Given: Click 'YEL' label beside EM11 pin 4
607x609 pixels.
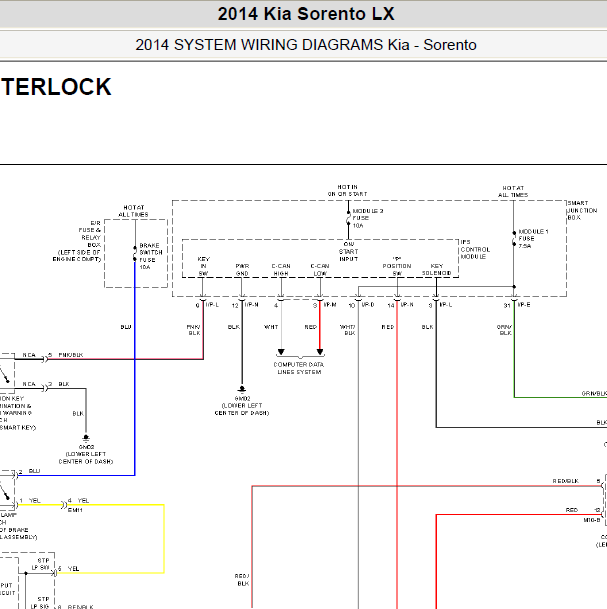Looking at the screenshot, I should (x=83, y=501).
